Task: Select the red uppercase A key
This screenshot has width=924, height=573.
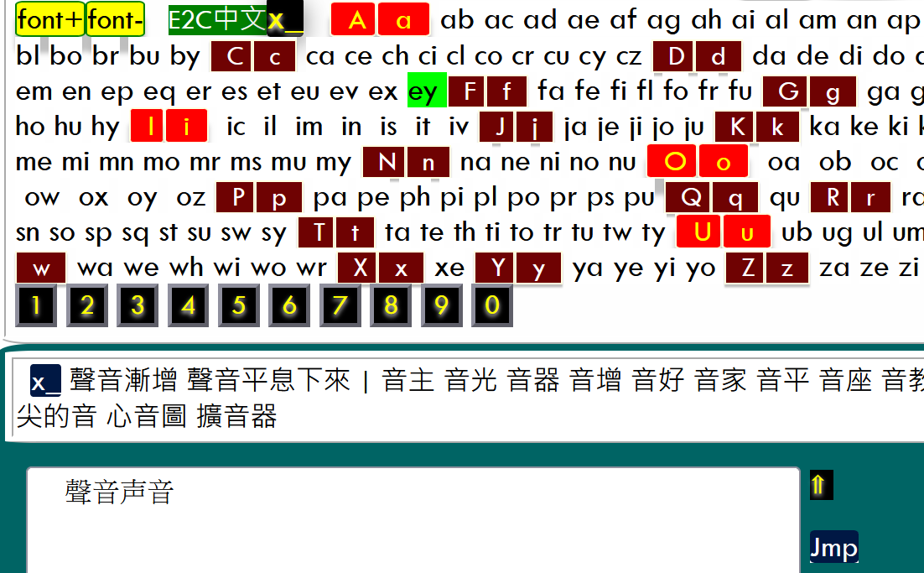Action: coord(356,21)
